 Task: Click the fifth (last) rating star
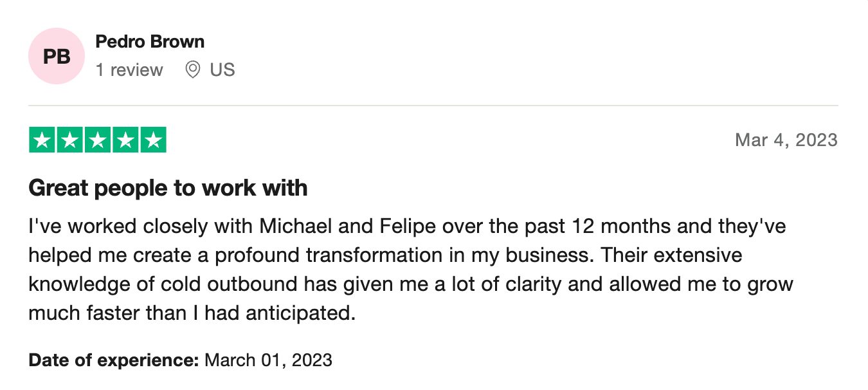[153, 140]
